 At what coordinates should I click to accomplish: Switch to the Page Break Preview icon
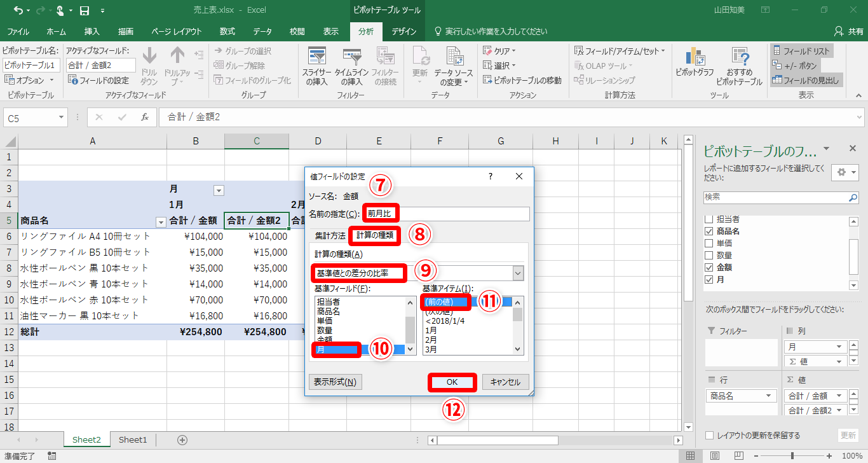(740, 456)
